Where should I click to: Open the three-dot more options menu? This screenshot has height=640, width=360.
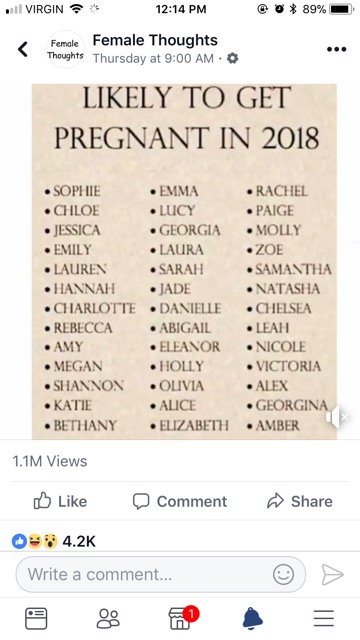click(336, 49)
